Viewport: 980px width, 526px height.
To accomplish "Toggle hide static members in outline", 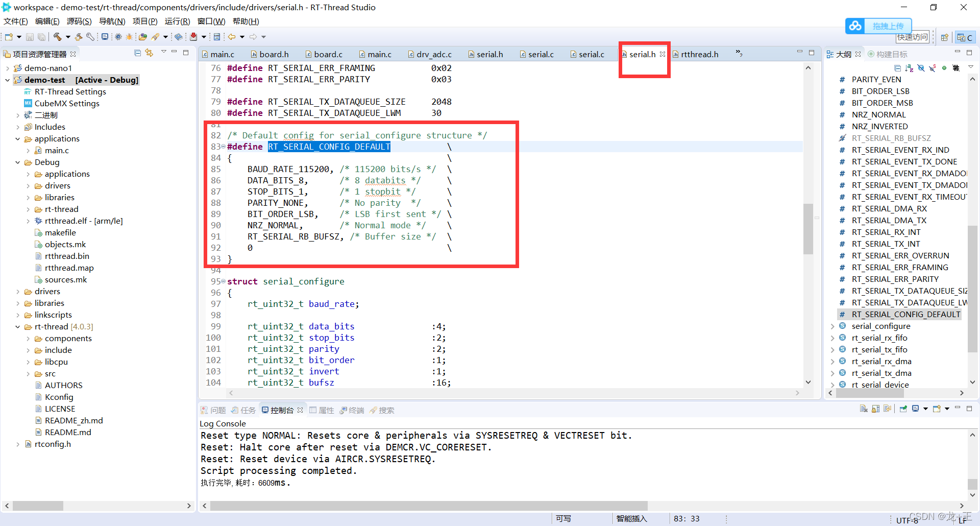I will pyautogui.click(x=933, y=68).
